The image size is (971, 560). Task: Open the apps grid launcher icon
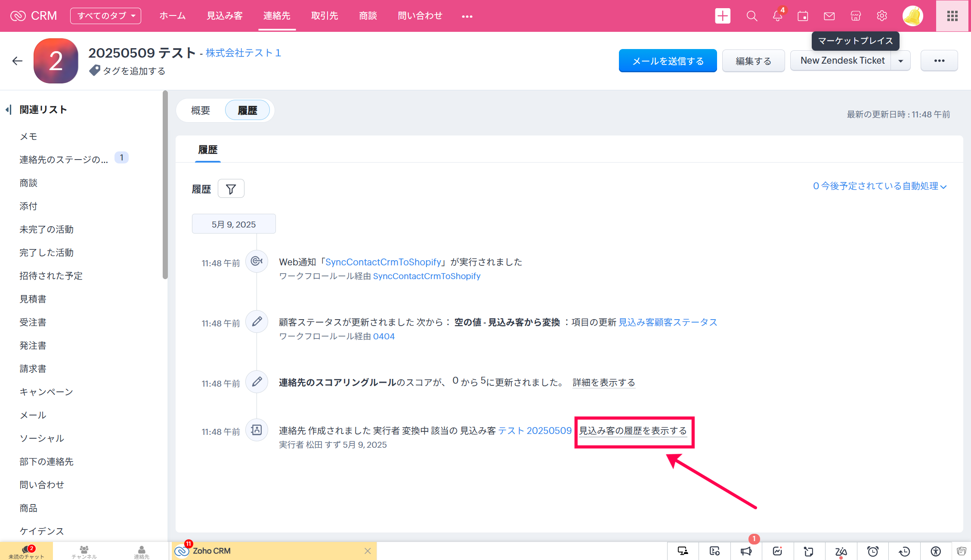click(x=952, y=16)
